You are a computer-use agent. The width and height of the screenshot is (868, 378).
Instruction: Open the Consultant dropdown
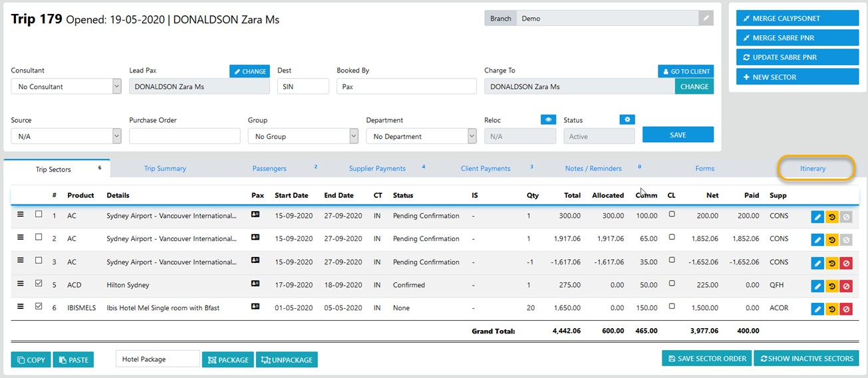click(67, 86)
